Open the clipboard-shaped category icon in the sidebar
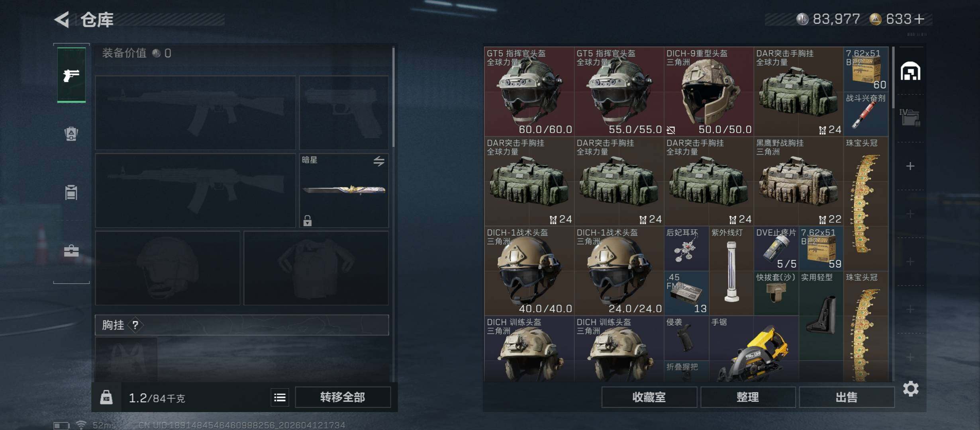Screen dimensions: 980x430 tap(71, 192)
